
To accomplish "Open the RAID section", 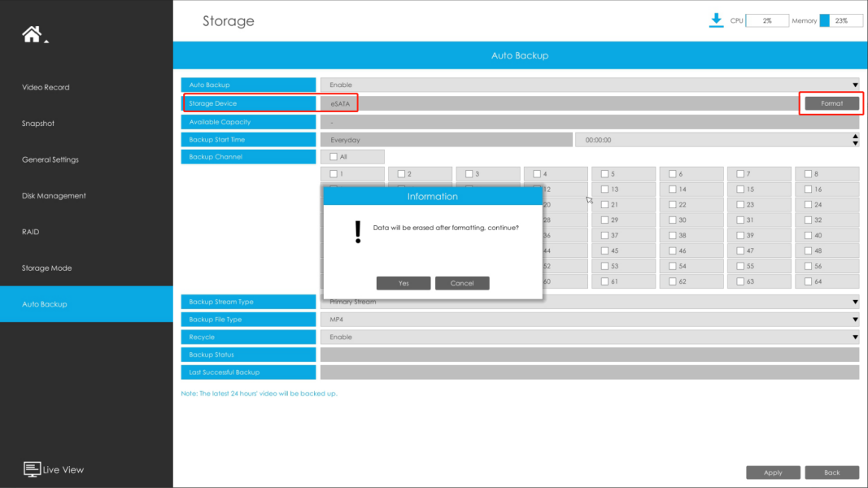I will tap(30, 232).
